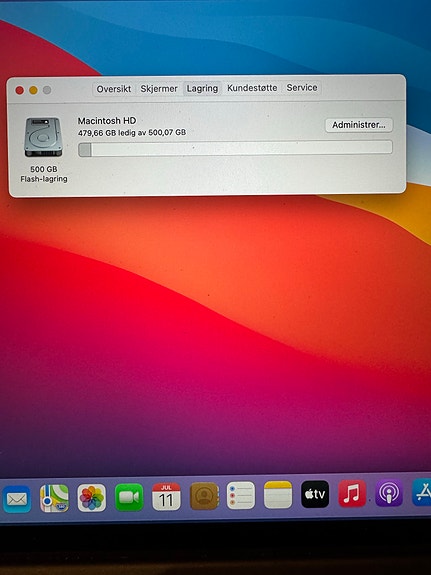Click the "Macintosh HD" volume name
The image size is (431, 575).
[107, 121]
